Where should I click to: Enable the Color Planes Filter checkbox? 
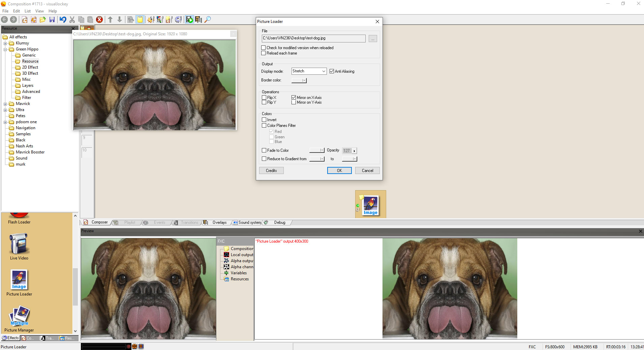click(x=264, y=126)
